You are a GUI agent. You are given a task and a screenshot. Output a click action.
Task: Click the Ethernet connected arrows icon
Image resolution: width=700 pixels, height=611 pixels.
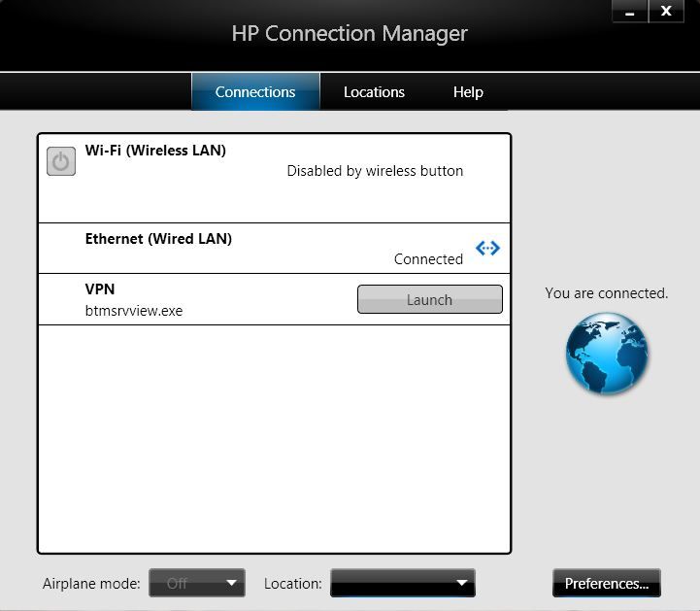(x=487, y=248)
